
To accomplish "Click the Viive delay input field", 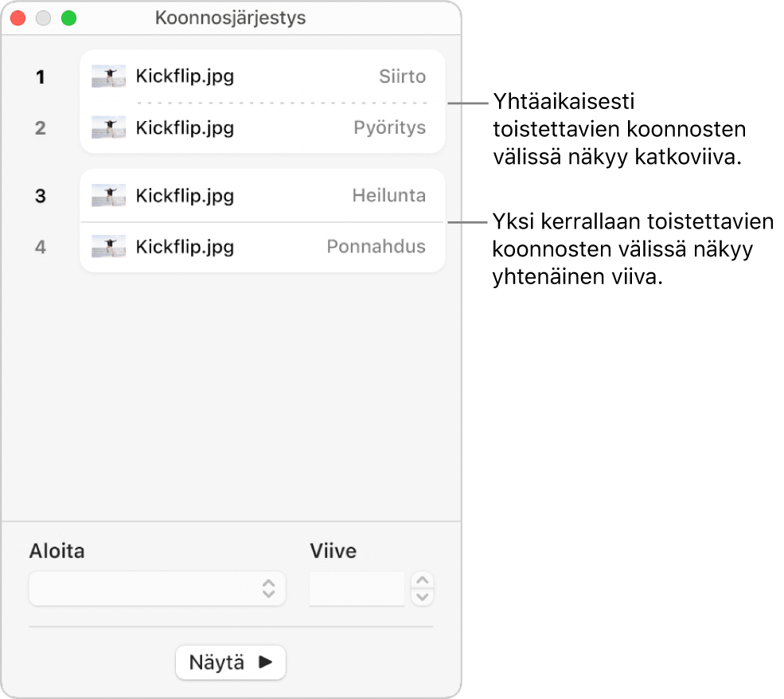I will tap(357, 588).
